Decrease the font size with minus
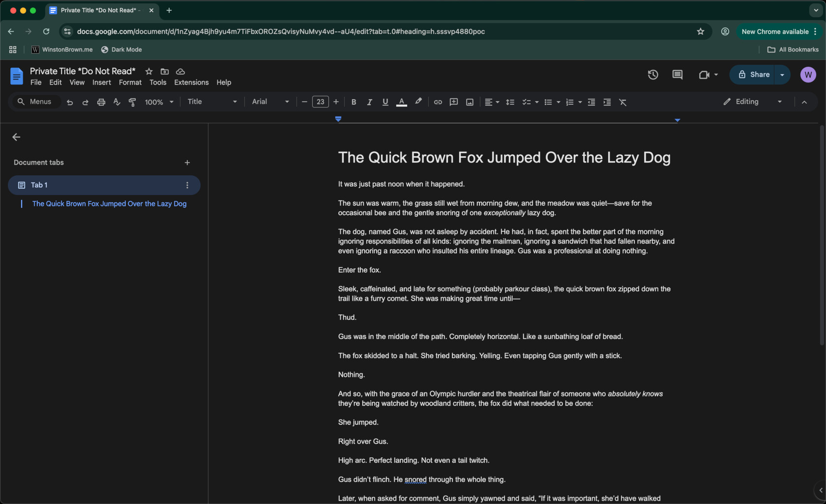Screen dimensions: 826x504 point(304,102)
